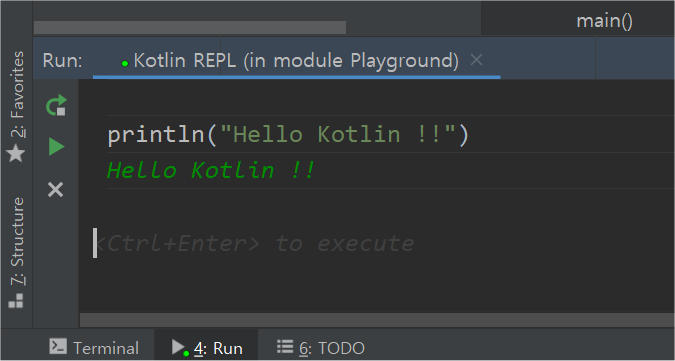The image size is (675, 361).
Task: Stop REPL with the X icon in sidebar
Action: (x=56, y=190)
